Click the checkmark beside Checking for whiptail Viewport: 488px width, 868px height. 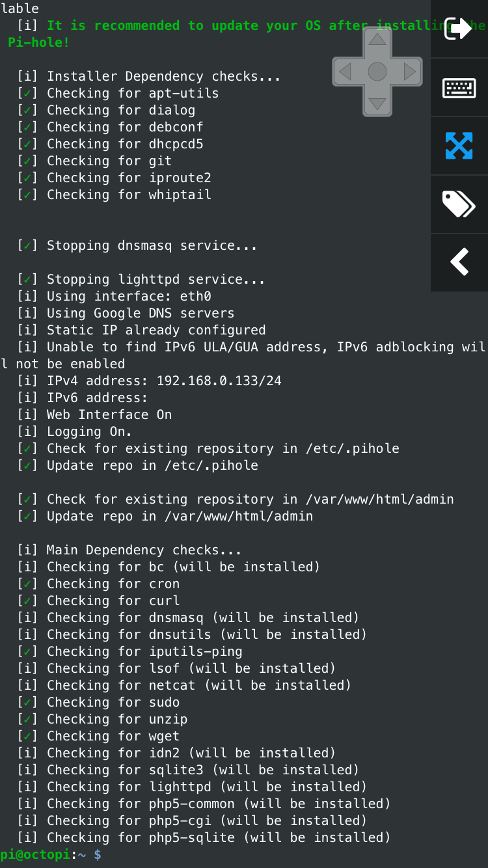pyautogui.click(x=27, y=195)
